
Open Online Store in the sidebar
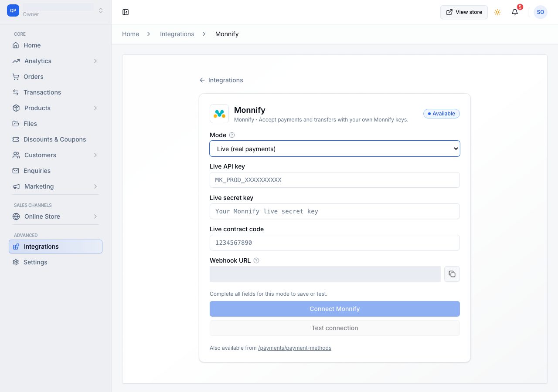tap(55, 216)
